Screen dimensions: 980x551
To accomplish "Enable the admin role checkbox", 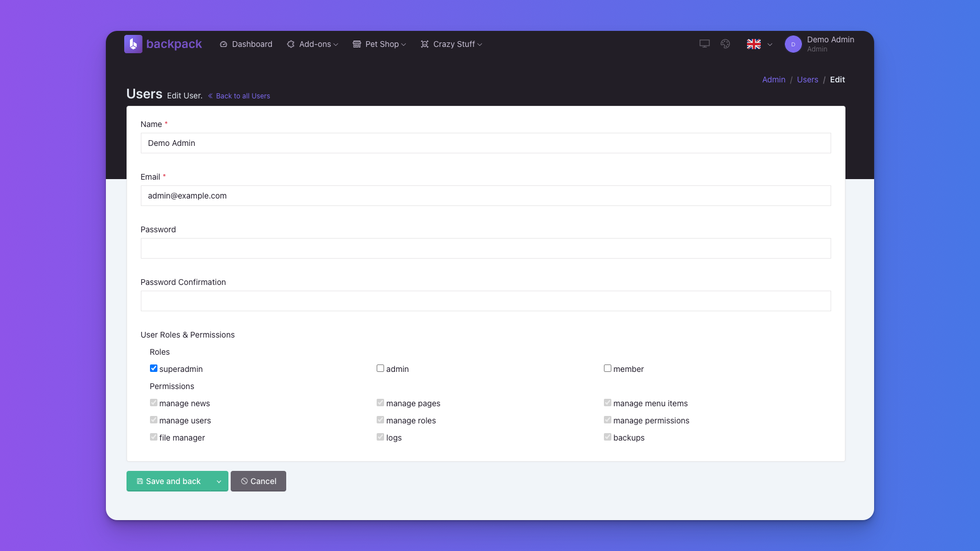I will 380,368.
